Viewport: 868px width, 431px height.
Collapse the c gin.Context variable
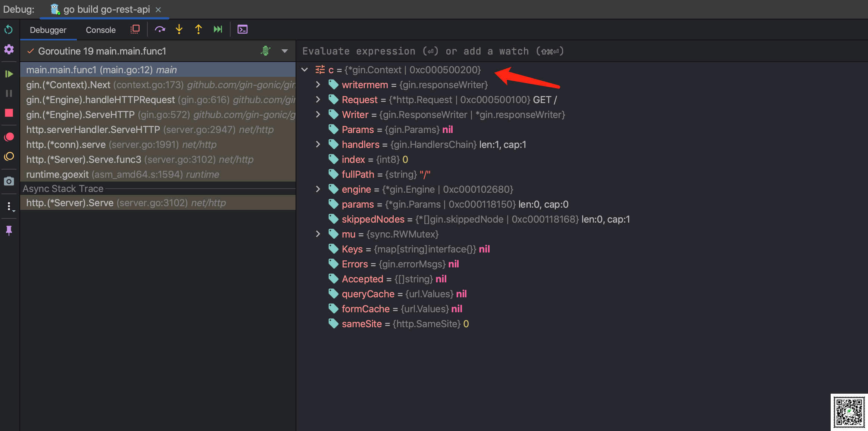click(x=305, y=69)
